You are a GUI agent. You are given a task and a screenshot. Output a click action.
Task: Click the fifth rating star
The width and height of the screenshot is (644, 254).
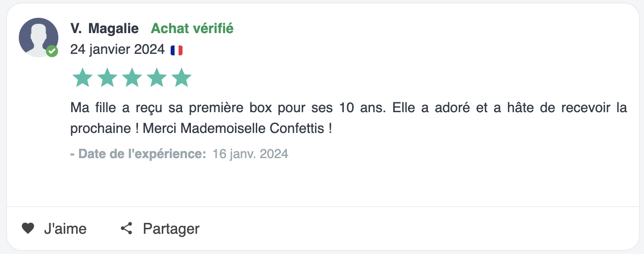pos(182,78)
